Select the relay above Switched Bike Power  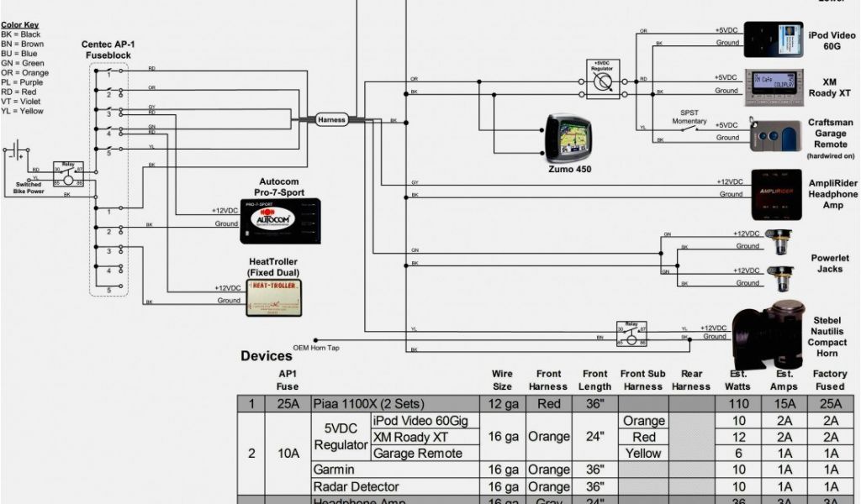tap(67, 172)
